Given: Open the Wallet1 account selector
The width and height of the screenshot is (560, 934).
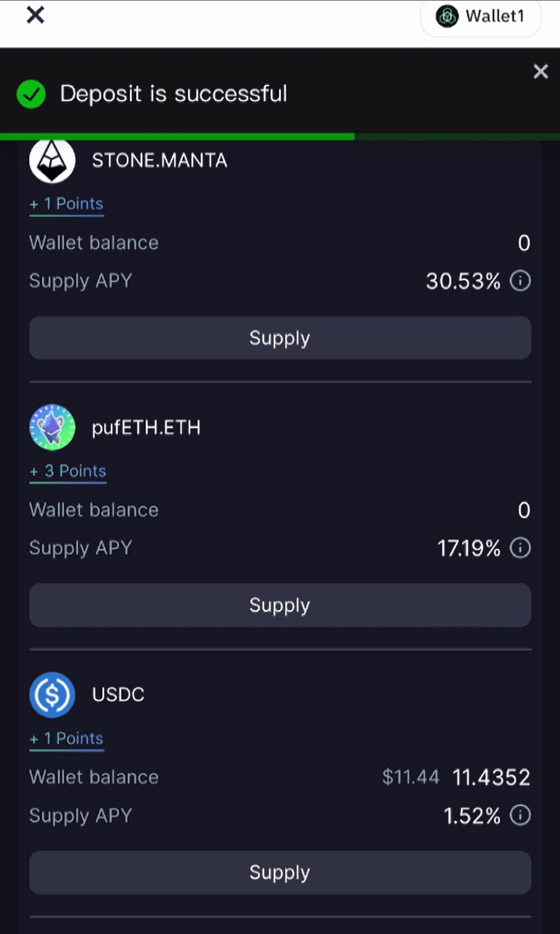Looking at the screenshot, I should pos(481,17).
